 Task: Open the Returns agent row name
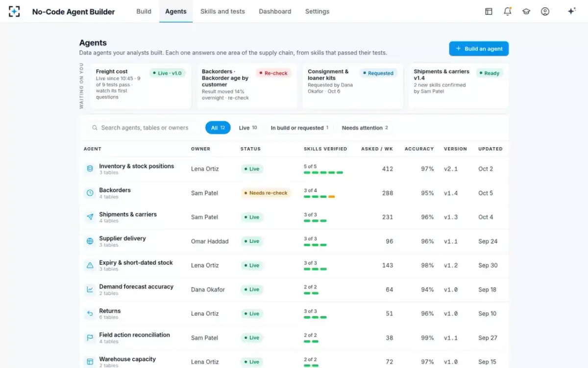110,311
